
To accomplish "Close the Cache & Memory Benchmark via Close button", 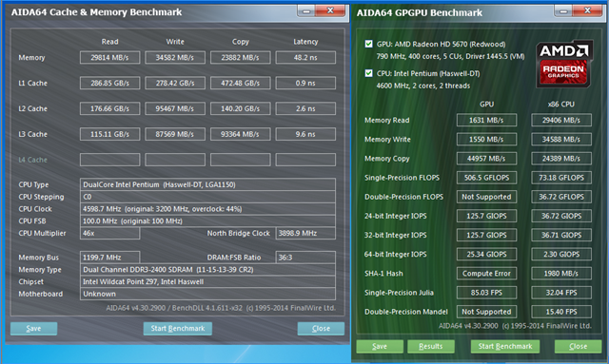I will click(x=321, y=328).
